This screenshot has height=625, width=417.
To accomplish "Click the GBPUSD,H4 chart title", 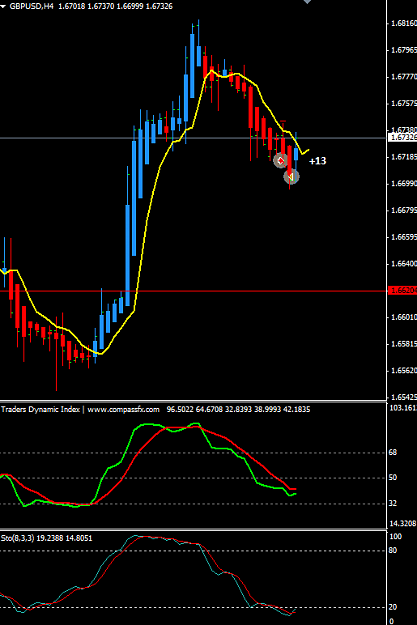I will 31,6.
